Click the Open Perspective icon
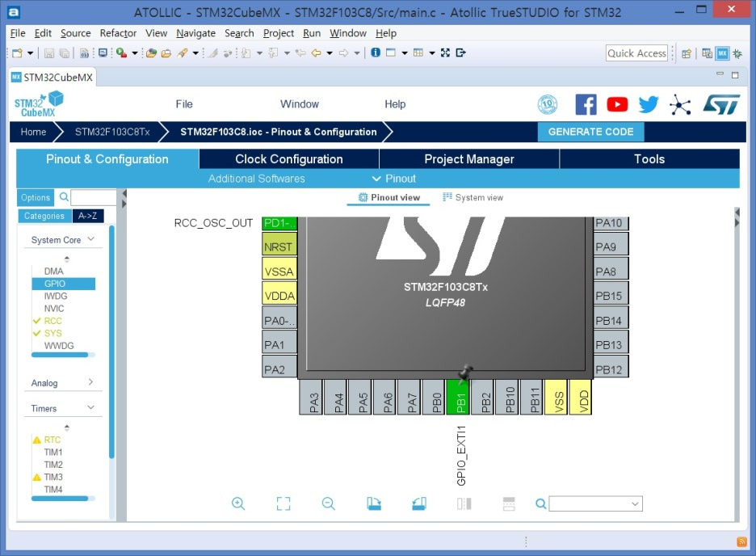The image size is (756, 556). click(x=686, y=53)
